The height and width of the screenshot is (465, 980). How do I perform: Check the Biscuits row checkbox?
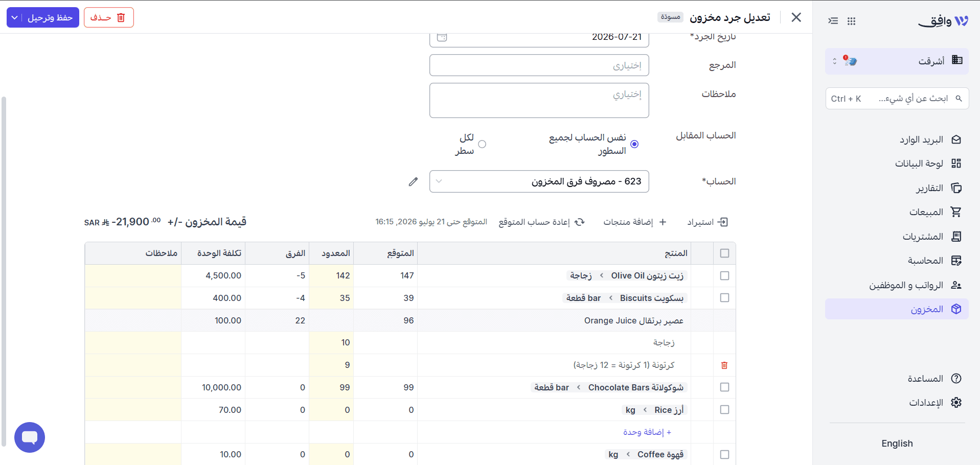coord(724,298)
